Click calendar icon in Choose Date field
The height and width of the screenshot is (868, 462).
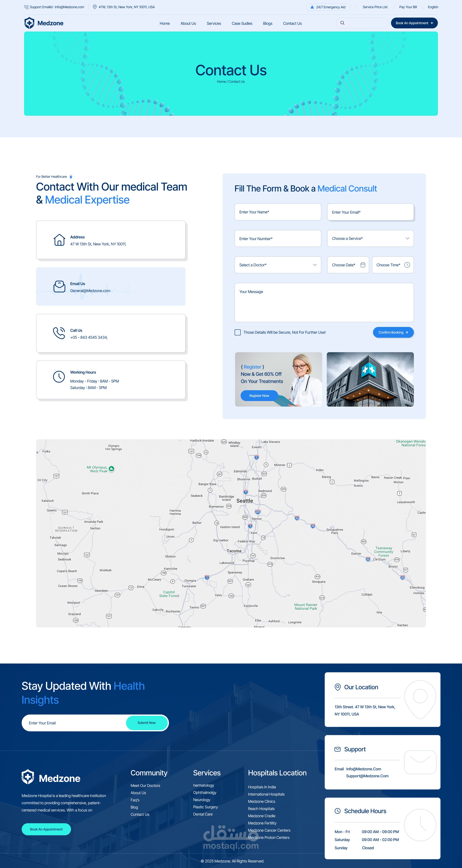point(363,265)
